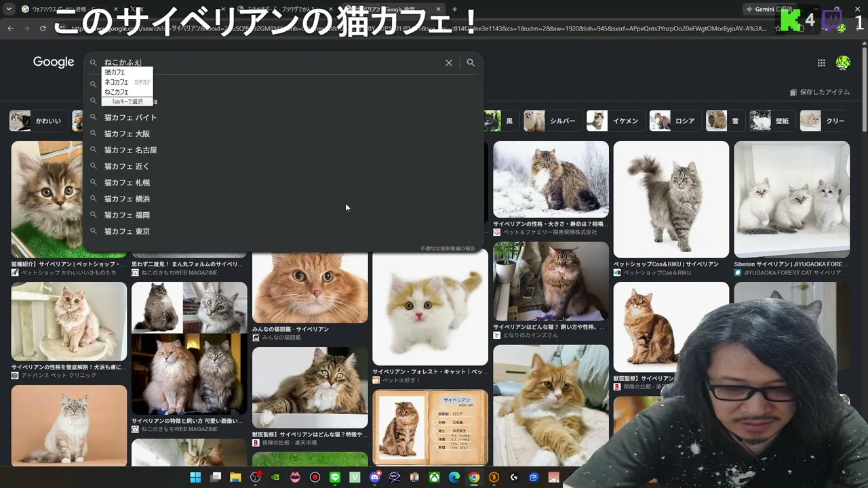The height and width of the screenshot is (488, 868).
Task: Click the Gemini button in Chrome
Action: point(769,9)
